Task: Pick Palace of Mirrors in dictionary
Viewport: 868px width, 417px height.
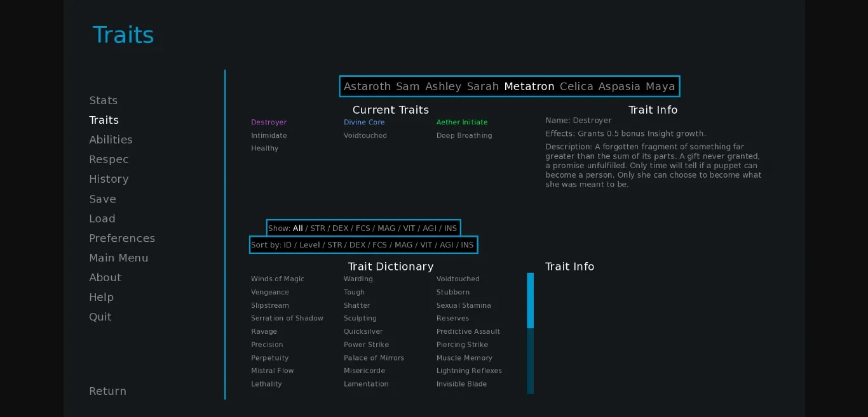Action: pos(374,358)
